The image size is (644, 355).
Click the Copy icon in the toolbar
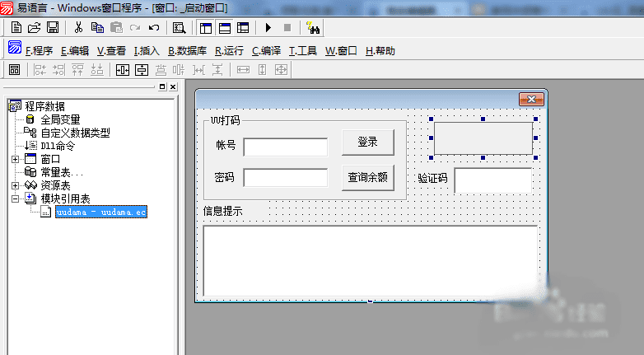pos(97,27)
